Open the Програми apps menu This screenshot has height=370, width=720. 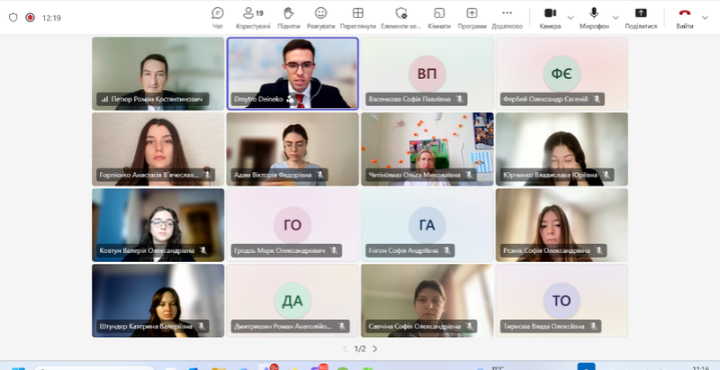pos(472,18)
